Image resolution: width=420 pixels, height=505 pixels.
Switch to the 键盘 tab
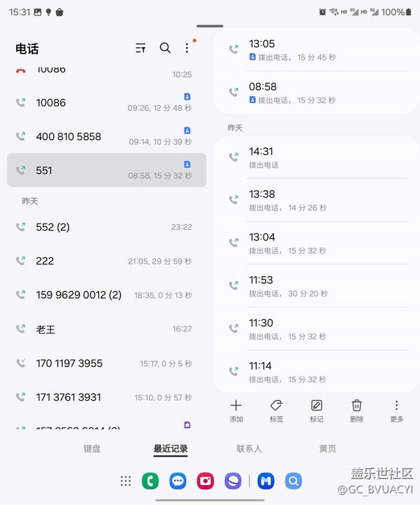[92, 449]
